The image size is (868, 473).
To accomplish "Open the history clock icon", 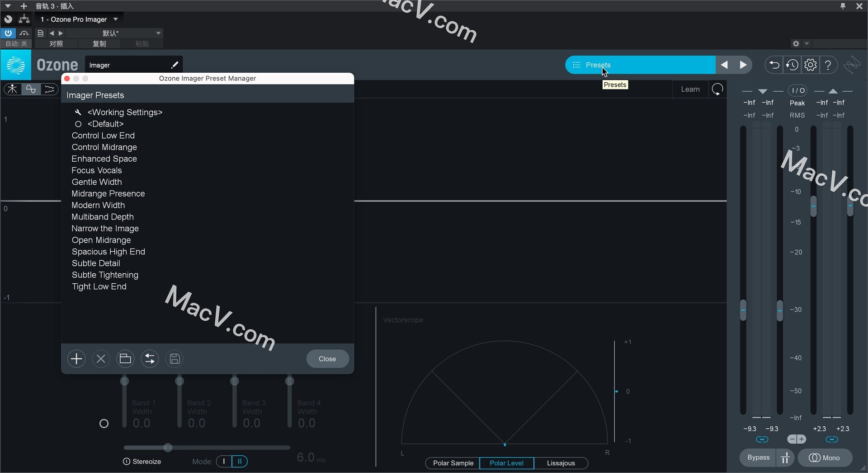I will [x=792, y=65].
